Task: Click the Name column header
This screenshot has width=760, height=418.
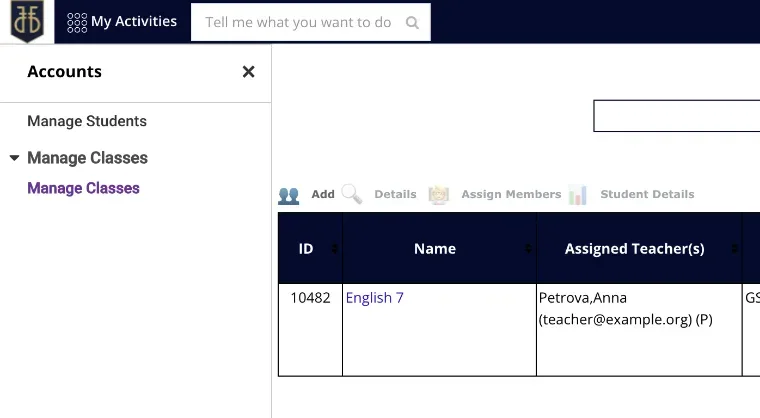Action: (x=439, y=248)
